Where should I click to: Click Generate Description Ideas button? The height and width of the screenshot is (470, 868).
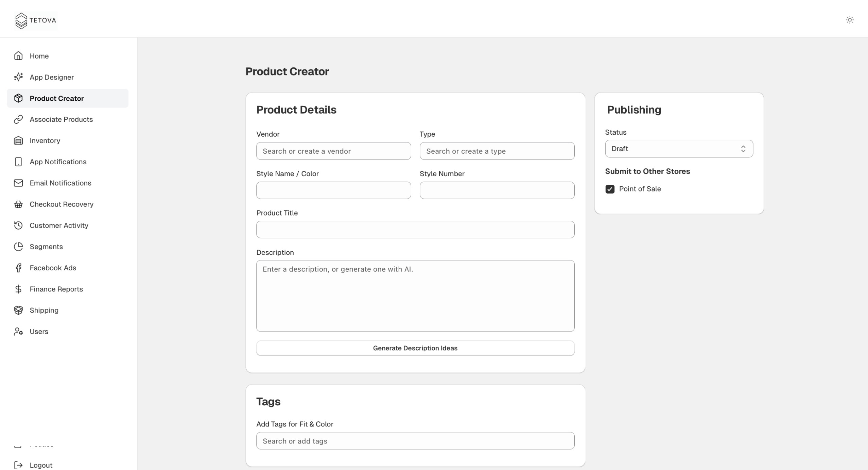coord(415,348)
